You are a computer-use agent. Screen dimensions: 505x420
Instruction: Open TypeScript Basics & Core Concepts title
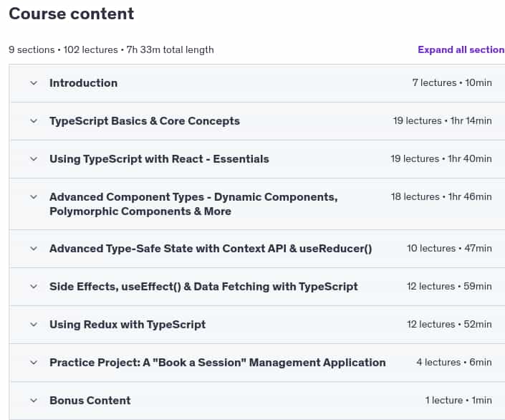145,121
